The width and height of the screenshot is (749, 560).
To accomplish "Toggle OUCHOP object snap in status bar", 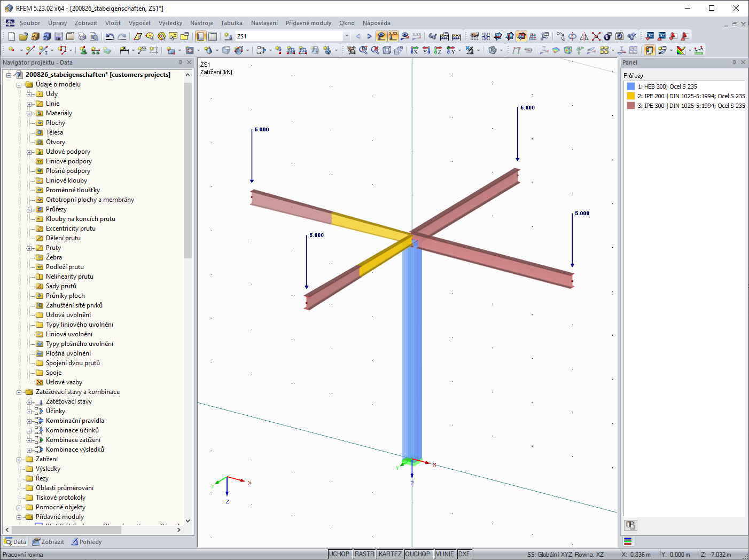I will tap(418, 554).
